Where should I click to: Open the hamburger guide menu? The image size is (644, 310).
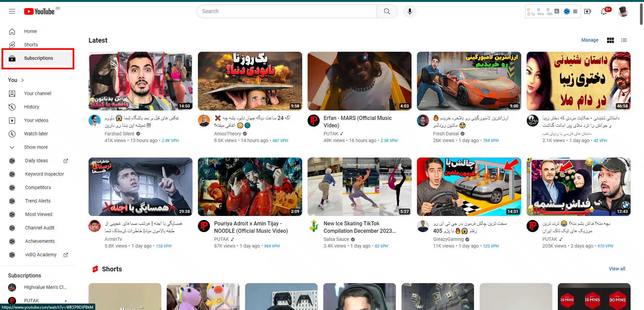[x=12, y=11]
